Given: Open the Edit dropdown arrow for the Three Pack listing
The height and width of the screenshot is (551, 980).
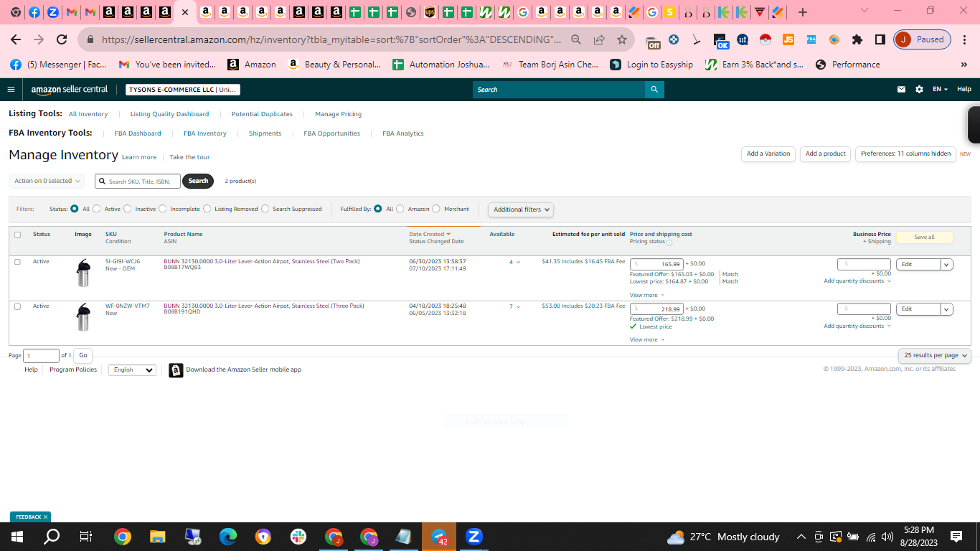Looking at the screenshot, I should pos(947,309).
